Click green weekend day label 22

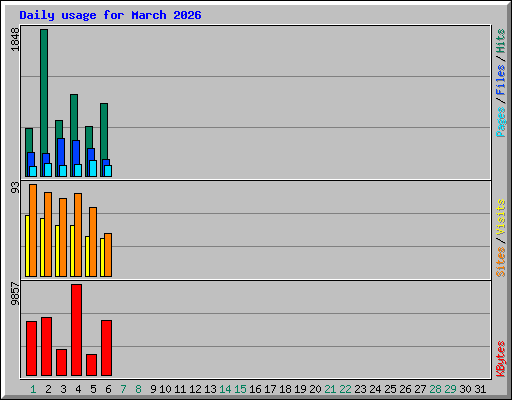[345, 389]
